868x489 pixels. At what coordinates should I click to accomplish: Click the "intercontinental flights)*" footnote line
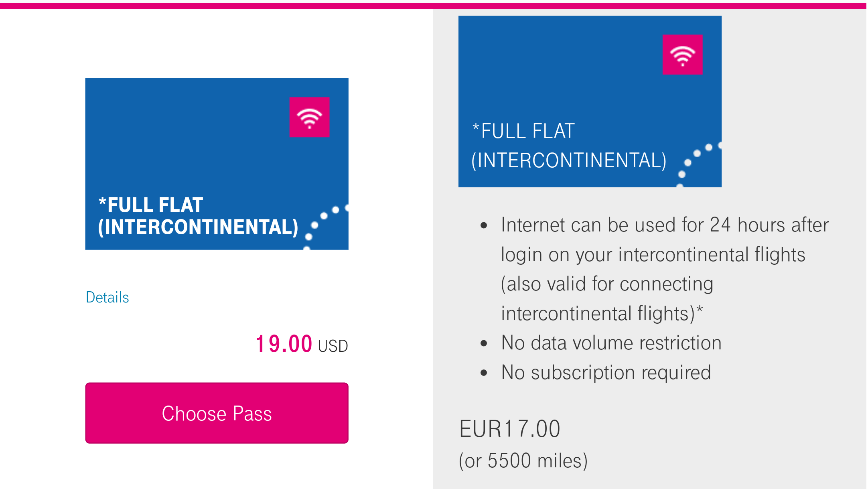[602, 314]
